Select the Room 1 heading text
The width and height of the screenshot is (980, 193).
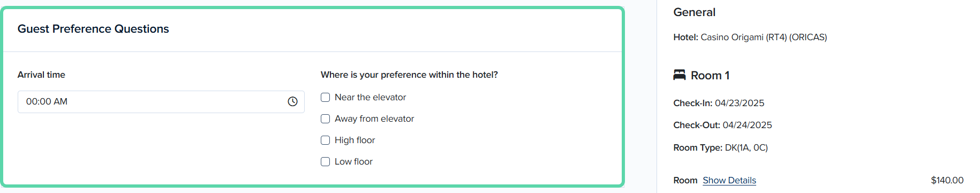point(710,76)
